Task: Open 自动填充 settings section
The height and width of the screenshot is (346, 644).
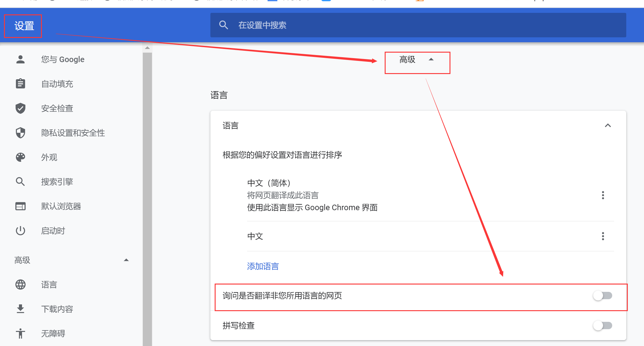Action: point(57,84)
